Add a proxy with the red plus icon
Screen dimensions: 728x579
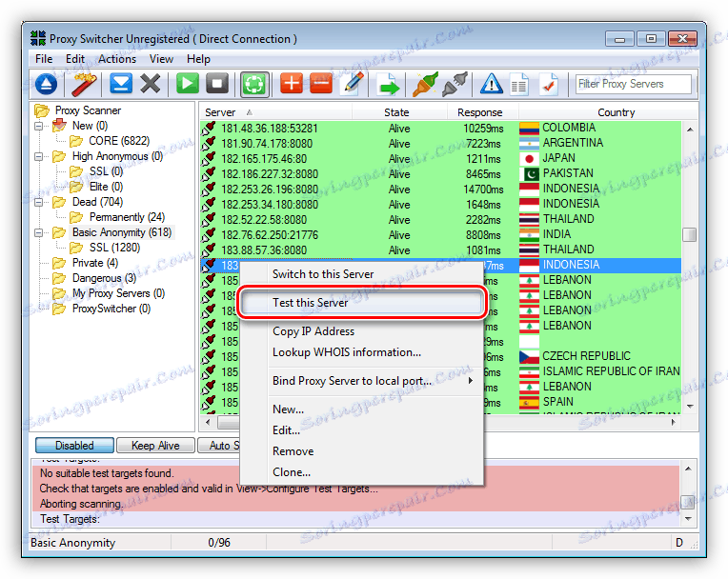292,85
